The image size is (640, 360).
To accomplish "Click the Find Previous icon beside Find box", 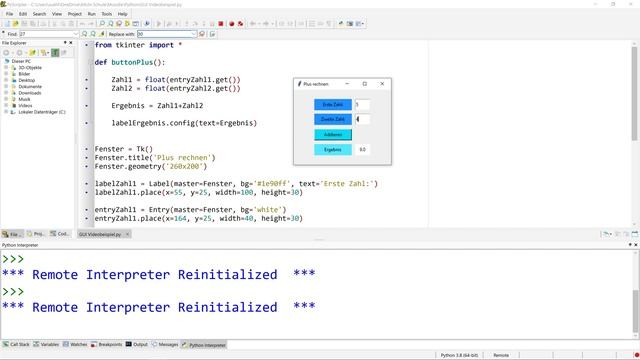I will click(x=93, y=34).
